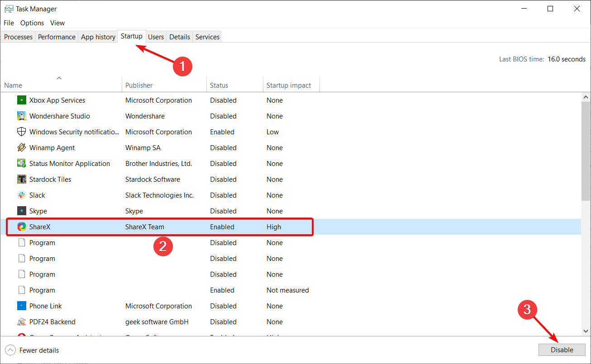The image size is (591, 364).
Task: Collapse view with Fewer details
Action: [x=32, y=350]
